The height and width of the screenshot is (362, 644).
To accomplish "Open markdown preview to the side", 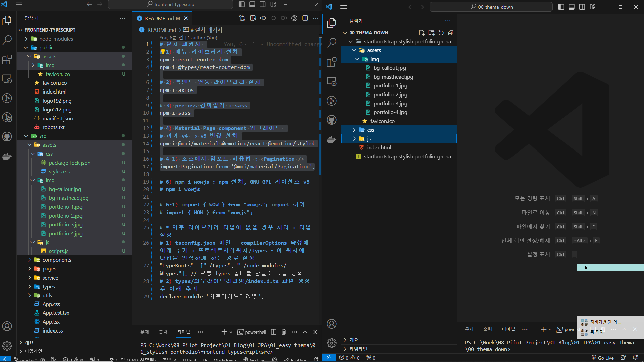I will click(253, 18).
